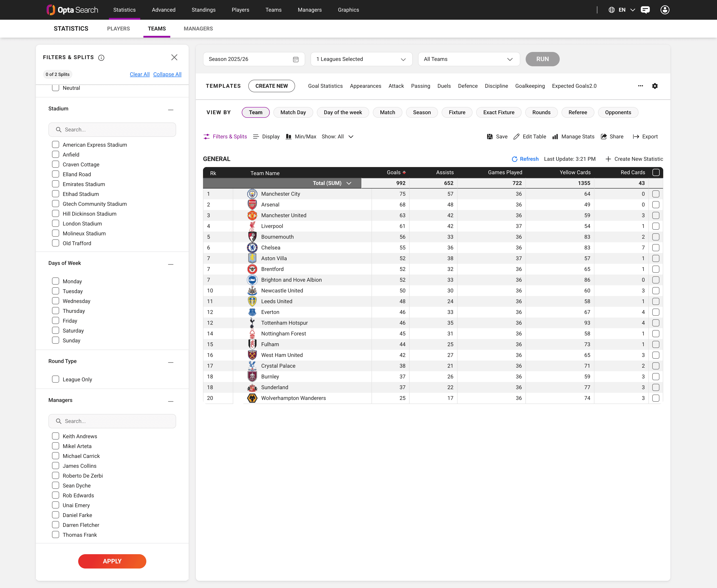
Task: Click the CREATE NEW template button
Action: pyautogui.click(x=271, y=86)
